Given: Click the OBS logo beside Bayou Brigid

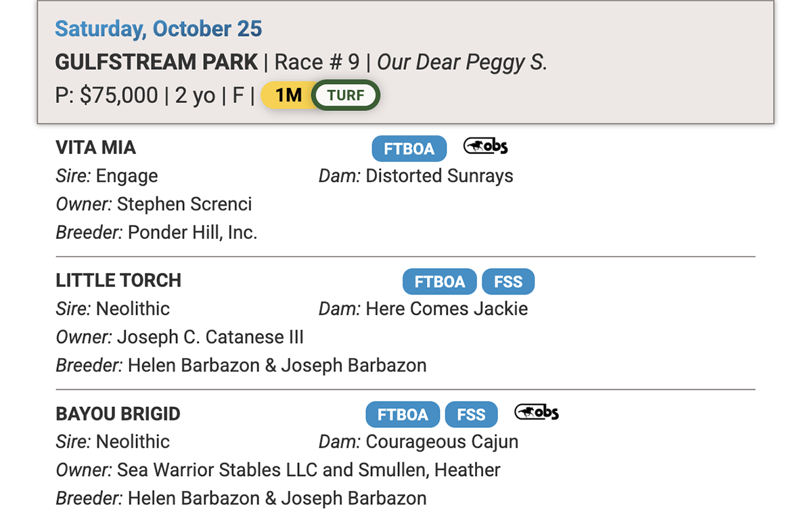Looking at the screenshot, I should [537, 412].
